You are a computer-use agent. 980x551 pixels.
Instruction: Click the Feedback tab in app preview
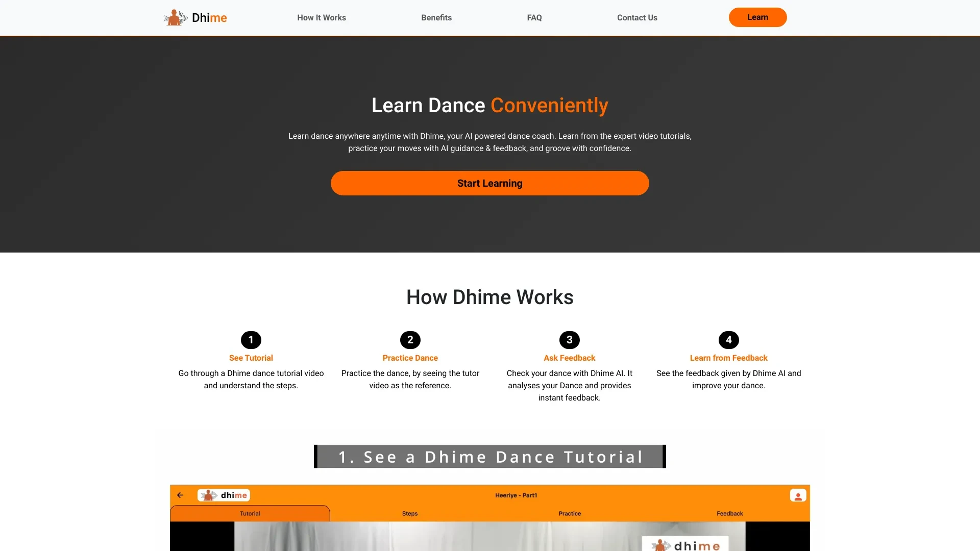(x=729, y=513)
